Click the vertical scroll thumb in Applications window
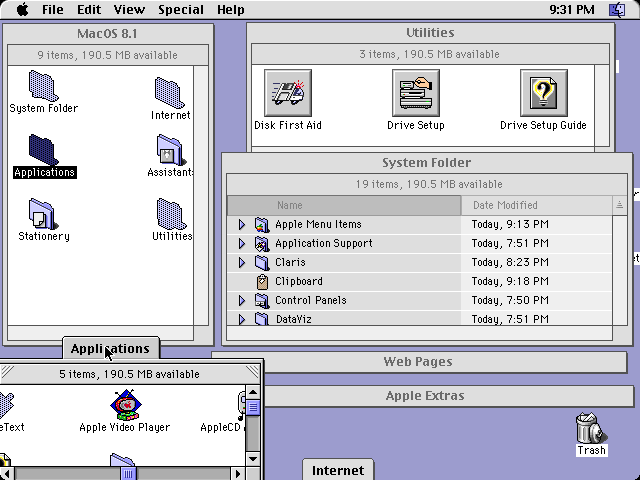 [253, 407]
